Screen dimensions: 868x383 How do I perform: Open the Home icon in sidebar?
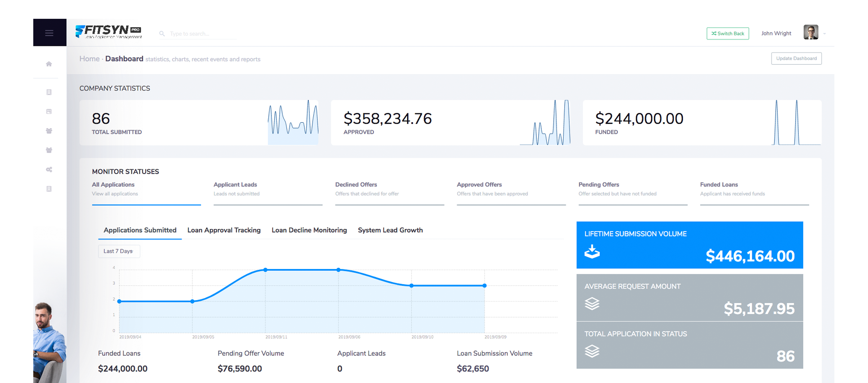(48, 64)
